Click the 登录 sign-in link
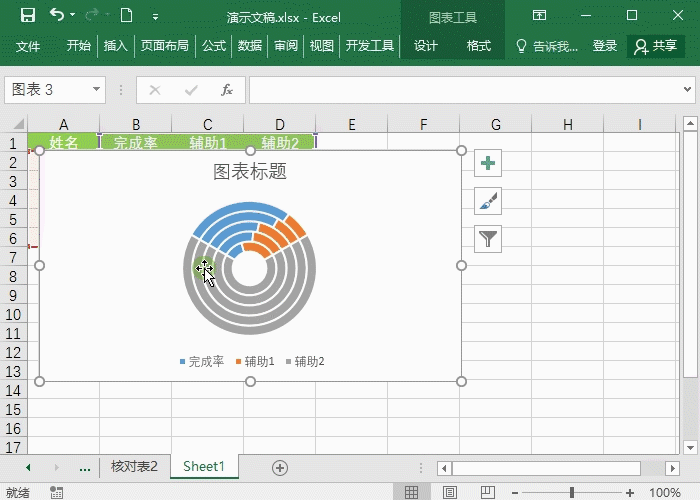 click(x=604, y=46)
